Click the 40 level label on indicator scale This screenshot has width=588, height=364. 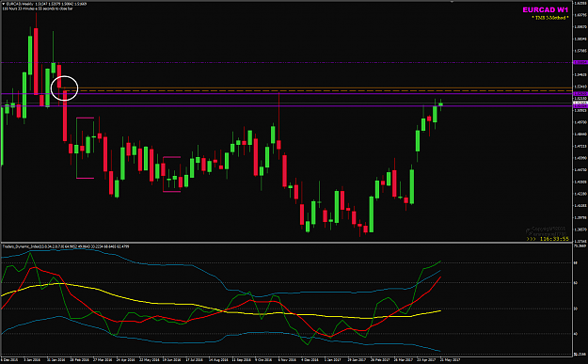coord(576,334)
